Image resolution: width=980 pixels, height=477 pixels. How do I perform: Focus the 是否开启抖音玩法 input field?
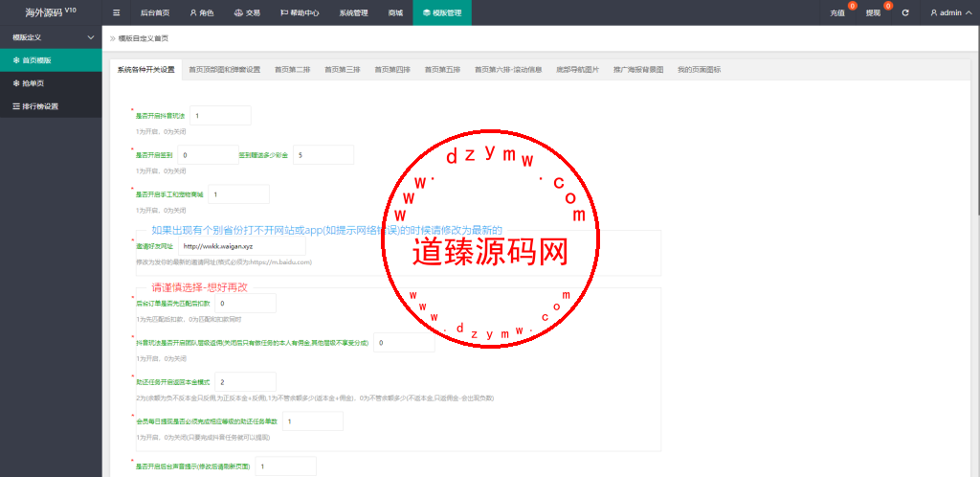[220, 116]
